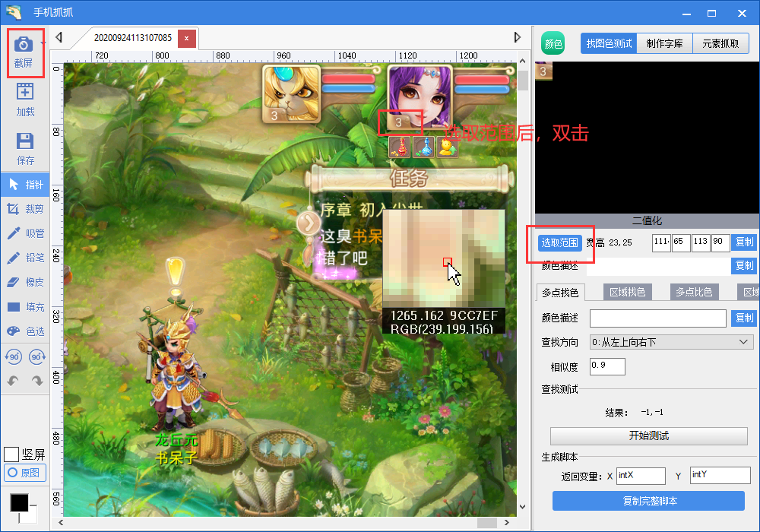Viewport: 760px width, 532px height.
Task: Click the right tab-scroll arrow
Action: (x=517, y=37)
